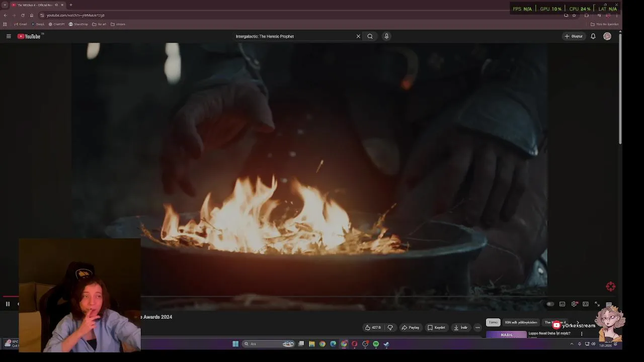Image resolution: width=644 pixels, height=362 pixels.
Task: Open the ChatGPT bookmark
Action: [56, 24]
